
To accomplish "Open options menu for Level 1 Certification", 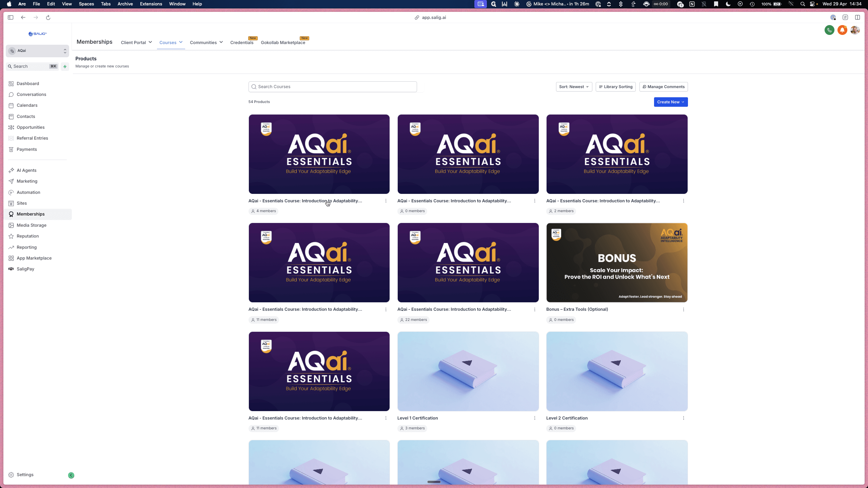I will [x=535, y=418].
